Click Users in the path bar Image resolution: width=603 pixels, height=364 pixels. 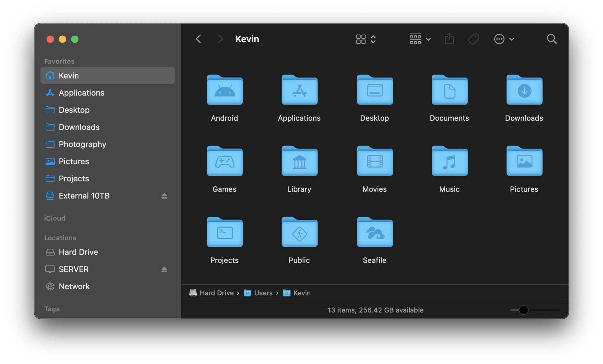[x=263, y=293]
